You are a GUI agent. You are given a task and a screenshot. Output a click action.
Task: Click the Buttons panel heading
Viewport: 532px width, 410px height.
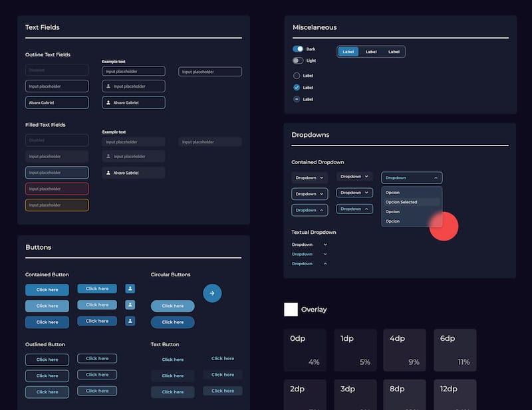39,247
